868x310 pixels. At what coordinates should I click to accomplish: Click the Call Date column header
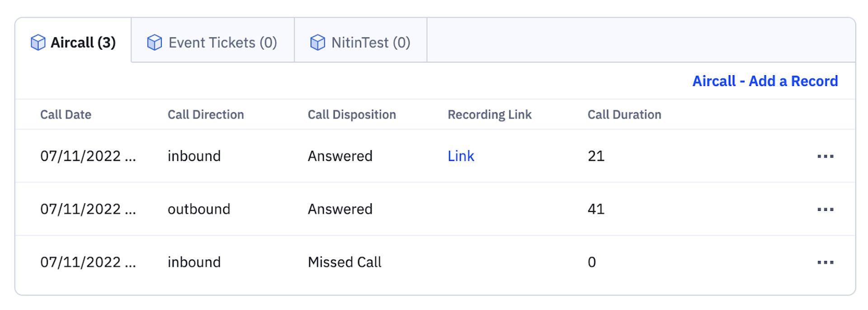tap(66, 114)
